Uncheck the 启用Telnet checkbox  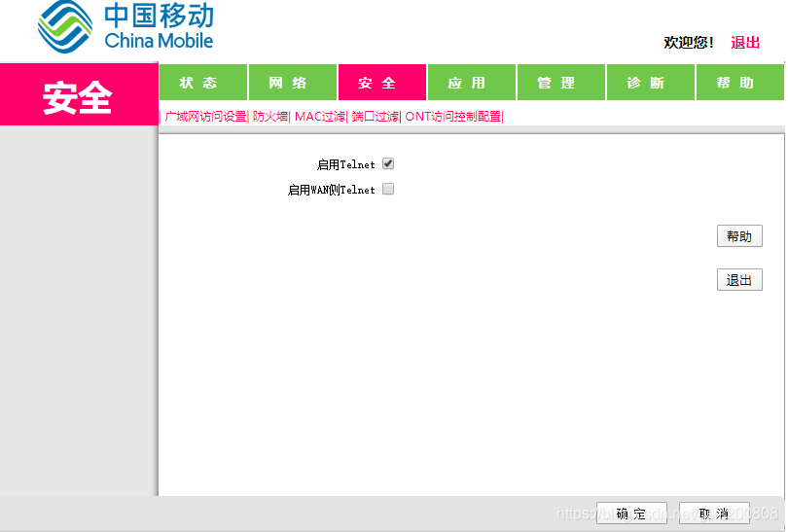(388, 163)
